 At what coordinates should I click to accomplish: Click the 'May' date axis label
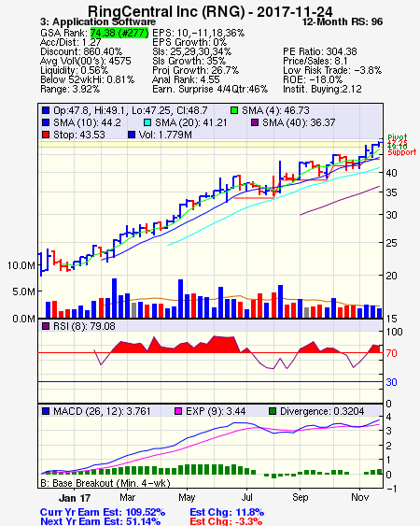point(187,498)
